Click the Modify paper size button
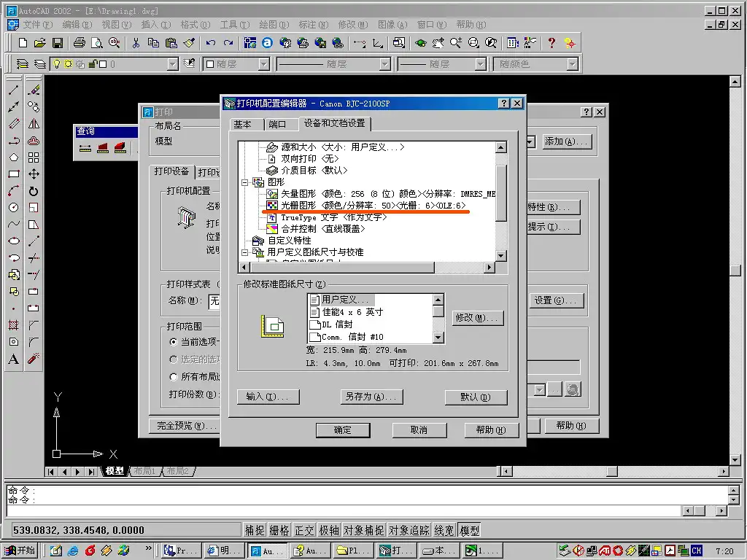Image resolution: width=747 pixels, height=560 pixels. point(477,318)
